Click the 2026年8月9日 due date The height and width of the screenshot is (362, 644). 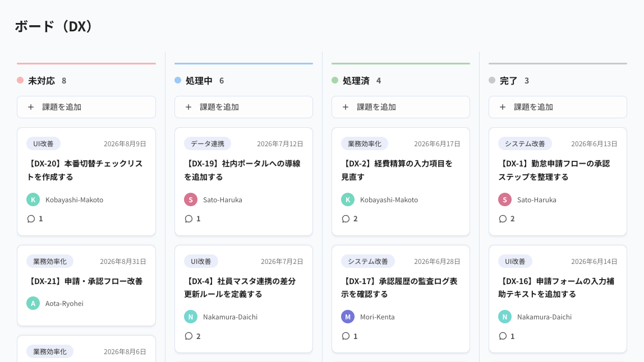[x=125, y=144]
